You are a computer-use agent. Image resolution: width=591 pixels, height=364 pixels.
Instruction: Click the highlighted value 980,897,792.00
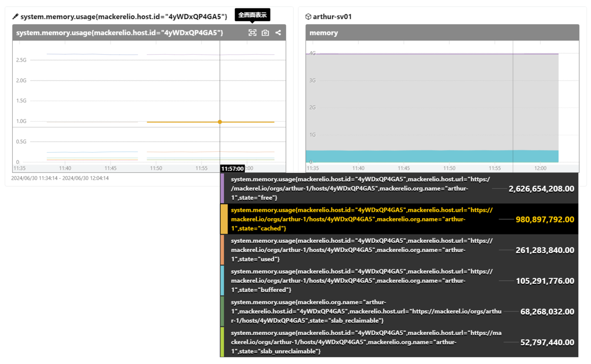click(545, 219)
